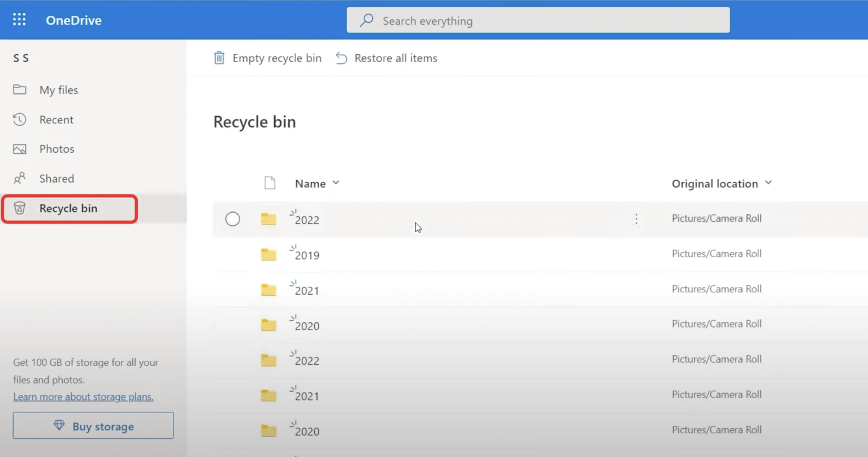
Task: Select the circle beside the 2022 folder
Action: pyautogui.click(x=232, y=219)
